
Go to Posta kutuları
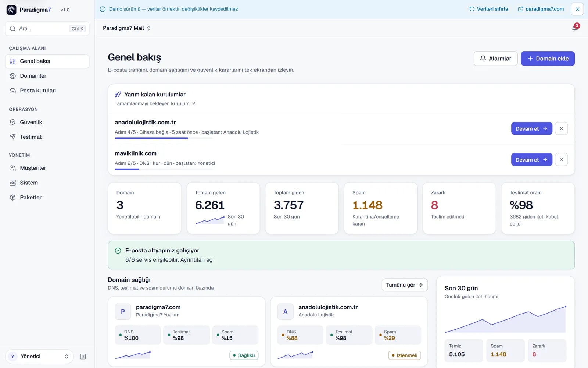(x=47, y=91)
